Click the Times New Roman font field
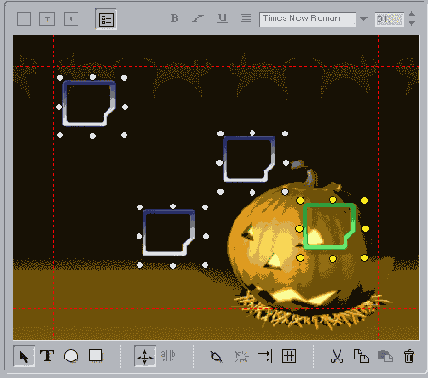 (x=307, y=19)
